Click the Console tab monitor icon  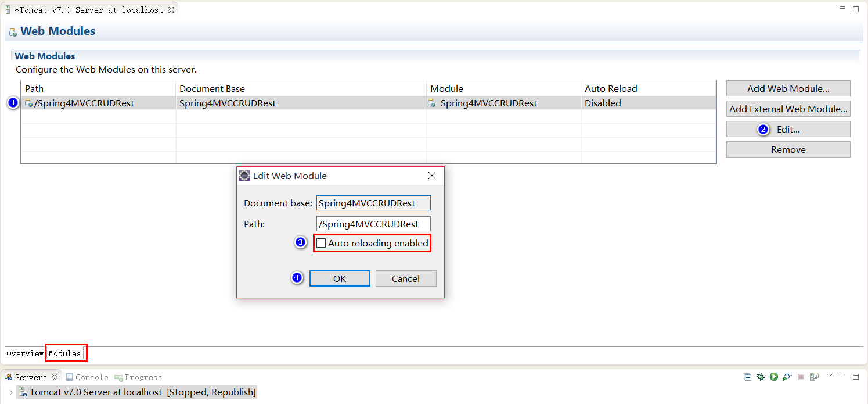click(70, 377)
